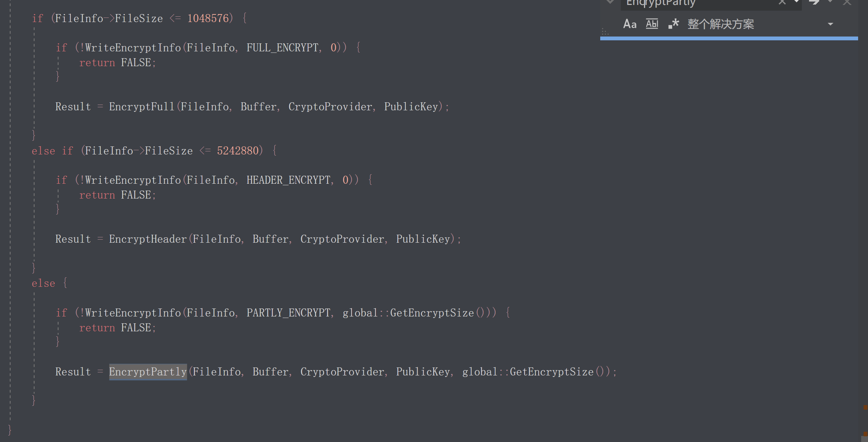Find next match arrow button
868x442 pixels.
[814, 2]
